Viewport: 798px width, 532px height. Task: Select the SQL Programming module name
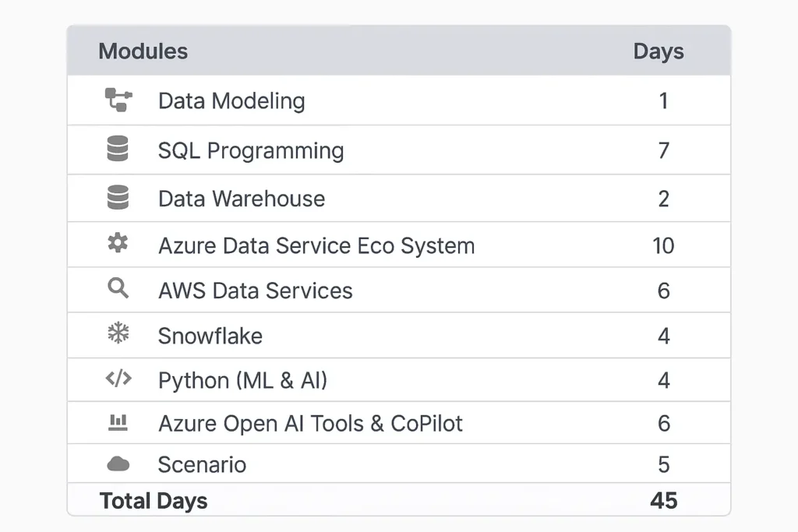tap(251, 150)
